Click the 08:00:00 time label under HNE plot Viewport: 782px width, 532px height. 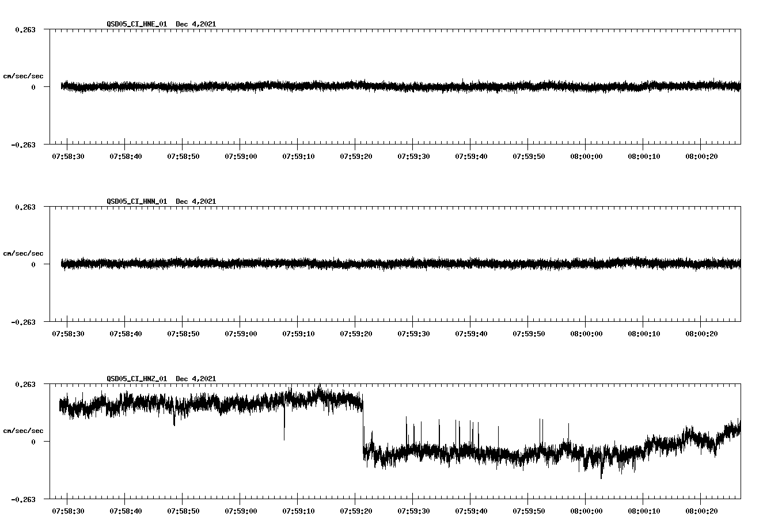(x=586, y=157)
